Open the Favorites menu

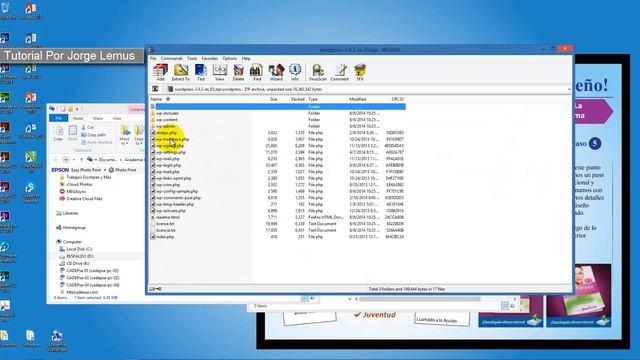(x=210, y=58)
